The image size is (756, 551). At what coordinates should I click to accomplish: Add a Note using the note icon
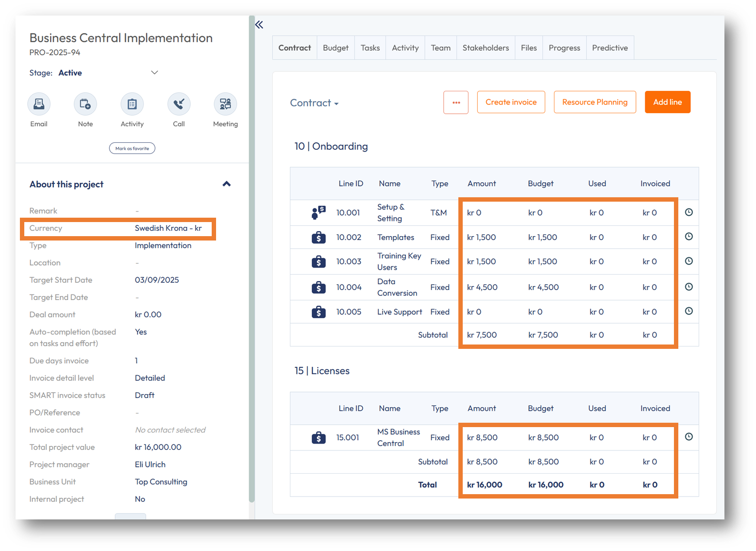85,104
